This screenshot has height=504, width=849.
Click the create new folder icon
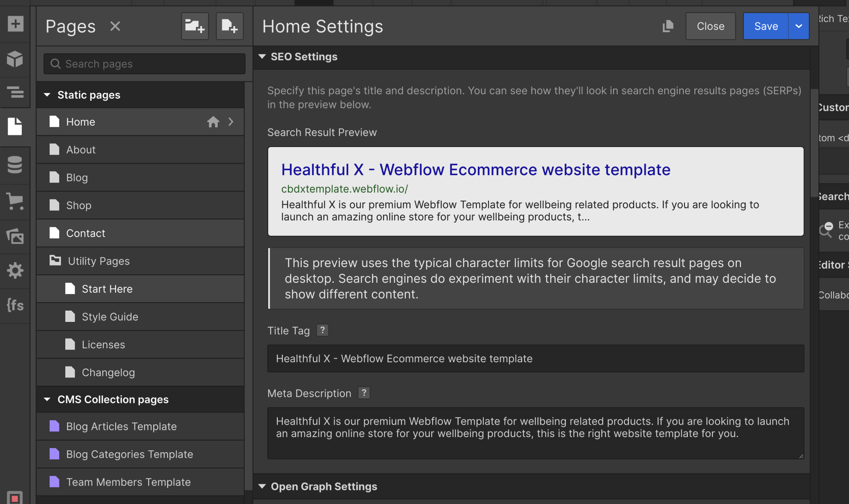point(195,26)
